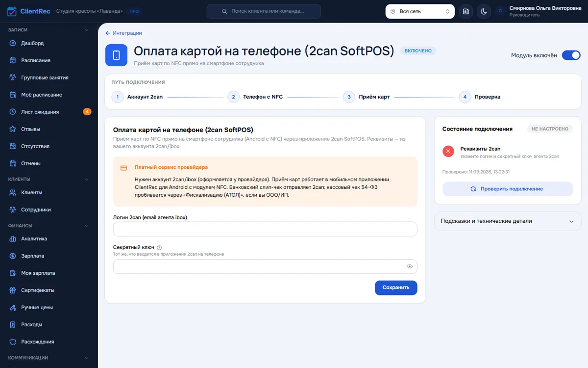
Task: Click the Расписание calendar icon
Action: pos(13,60)
